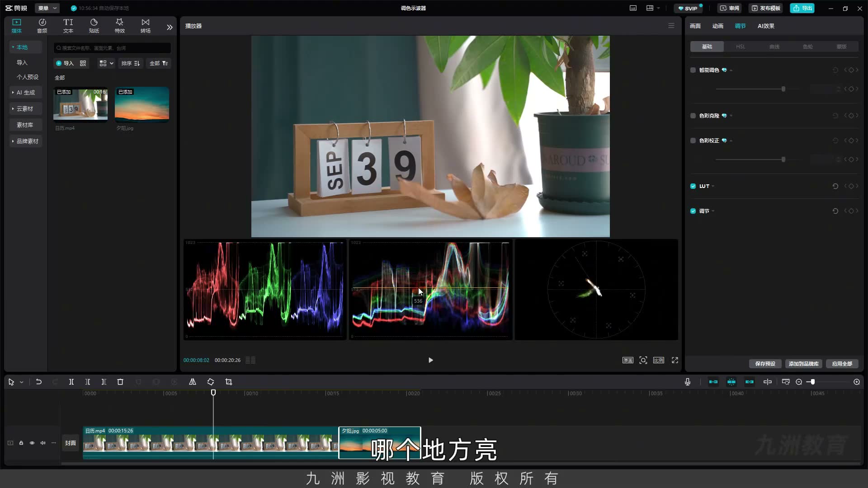Reset the LUT settings
Viewport: 868px width, 488px height.
point(835,186)
